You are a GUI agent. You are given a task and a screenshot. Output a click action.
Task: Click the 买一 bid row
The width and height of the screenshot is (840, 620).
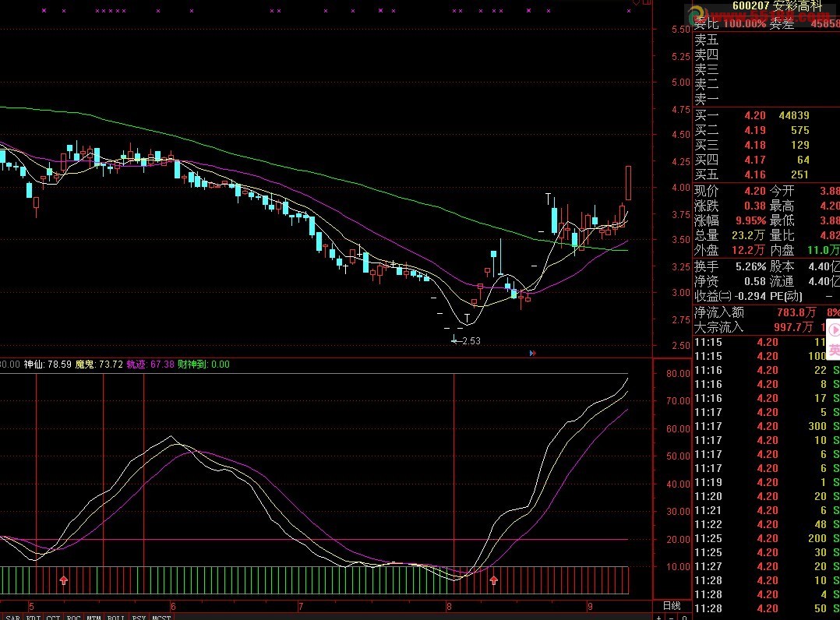tap(767, 115)
